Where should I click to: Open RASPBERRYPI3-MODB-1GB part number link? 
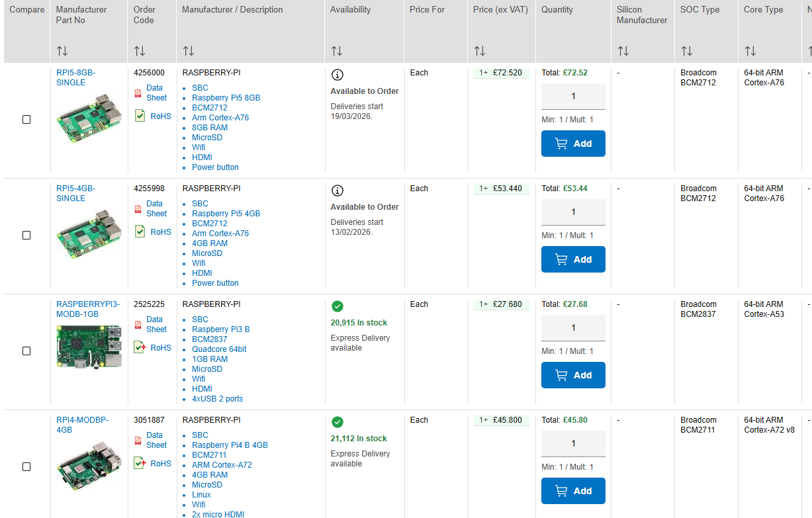coord(88,309)
